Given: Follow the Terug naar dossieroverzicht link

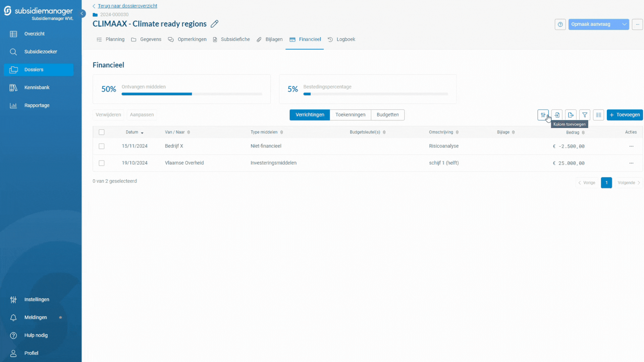Looking at the screenshot, I should pyautogui.click(x=127, y=6).
